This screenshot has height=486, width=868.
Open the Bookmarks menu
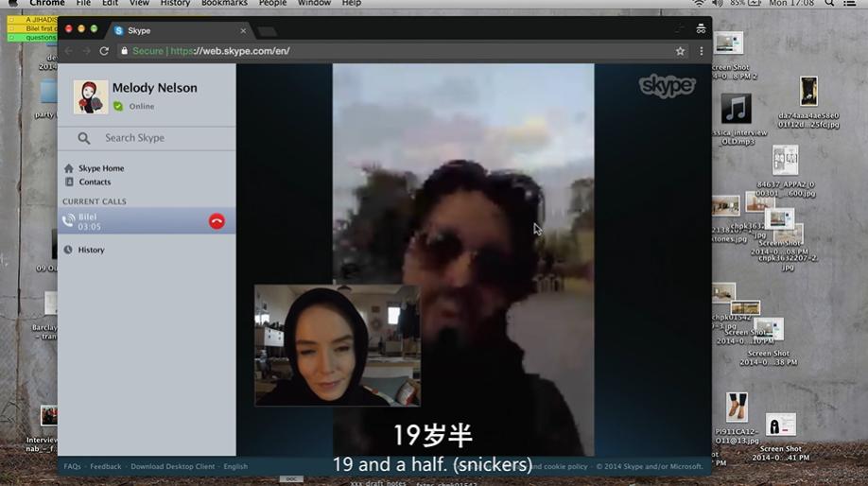coord(224,4)
